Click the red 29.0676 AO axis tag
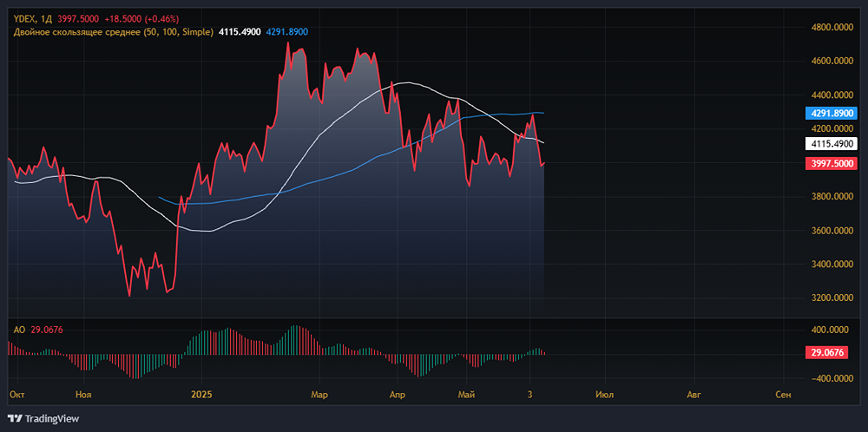Image resolution: width=868 pixels, height=432 pixels. (826, 352)
